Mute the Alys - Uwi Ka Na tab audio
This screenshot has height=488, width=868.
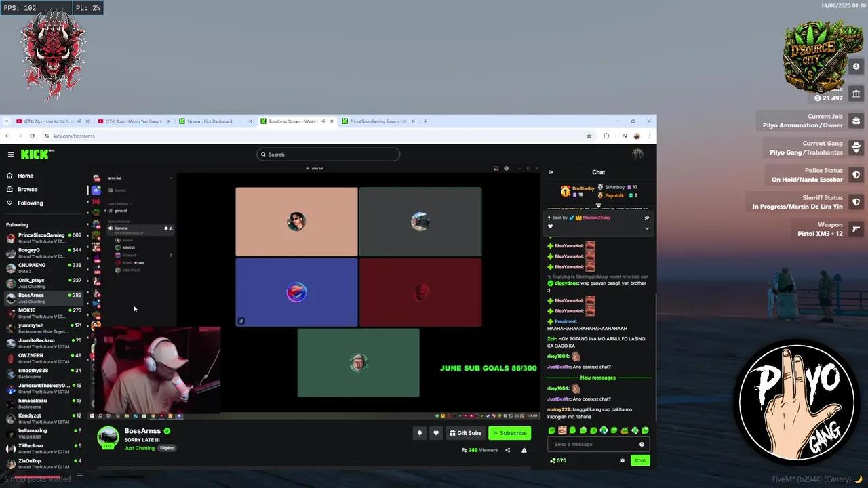click(79, 121)
